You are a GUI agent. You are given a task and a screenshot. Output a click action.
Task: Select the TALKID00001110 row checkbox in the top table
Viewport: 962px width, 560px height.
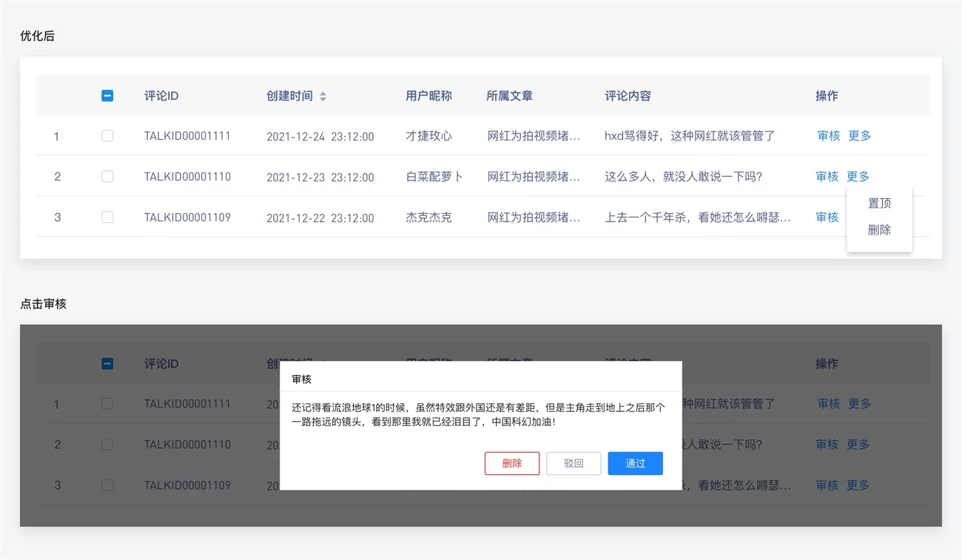(107, 177)
